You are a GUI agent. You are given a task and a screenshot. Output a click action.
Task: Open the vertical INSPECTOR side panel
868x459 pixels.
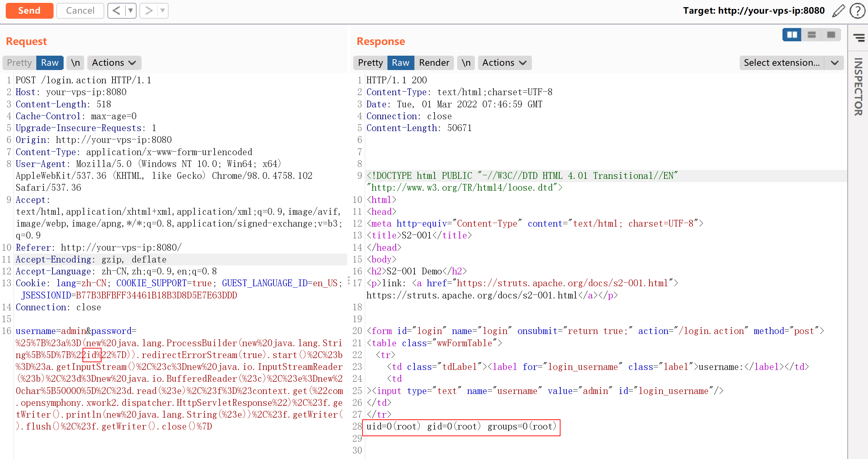pos(858,87)
